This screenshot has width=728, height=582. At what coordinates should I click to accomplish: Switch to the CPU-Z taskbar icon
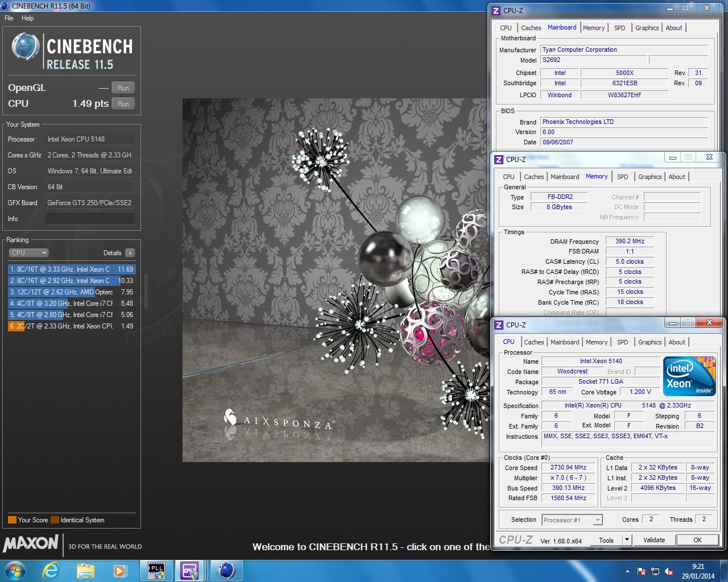click(190, 571)
